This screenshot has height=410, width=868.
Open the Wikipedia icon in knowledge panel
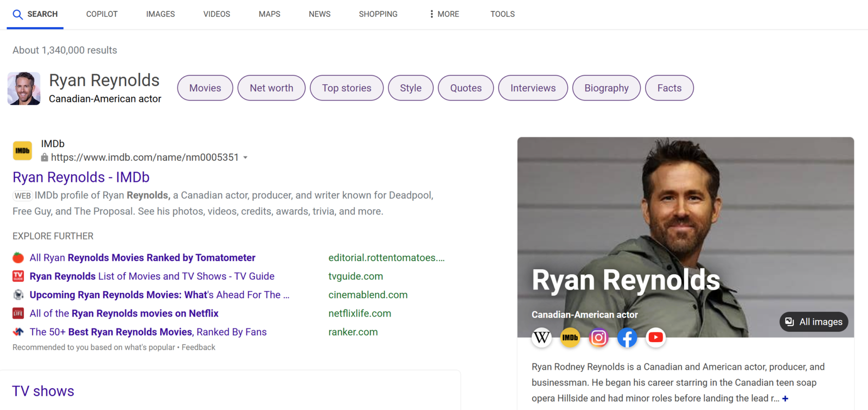[x=541, y=338]
